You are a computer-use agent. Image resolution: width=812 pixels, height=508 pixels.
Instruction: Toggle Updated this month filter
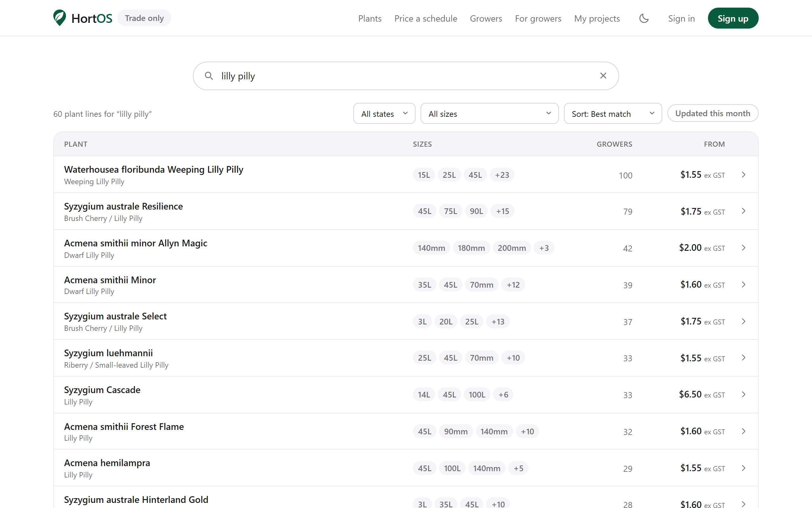pyautogui.click(x=712, y=113)
